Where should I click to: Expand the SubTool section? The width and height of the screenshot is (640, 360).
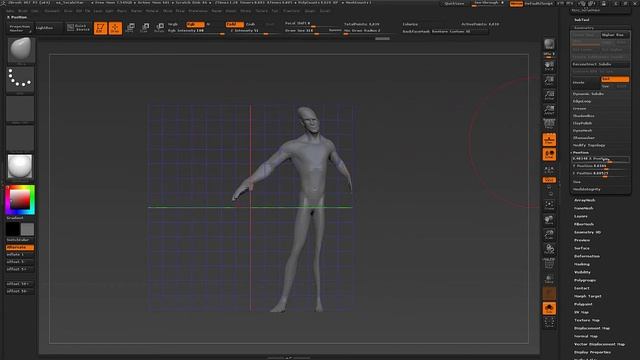pyautogui.click(x=582, y=20)
